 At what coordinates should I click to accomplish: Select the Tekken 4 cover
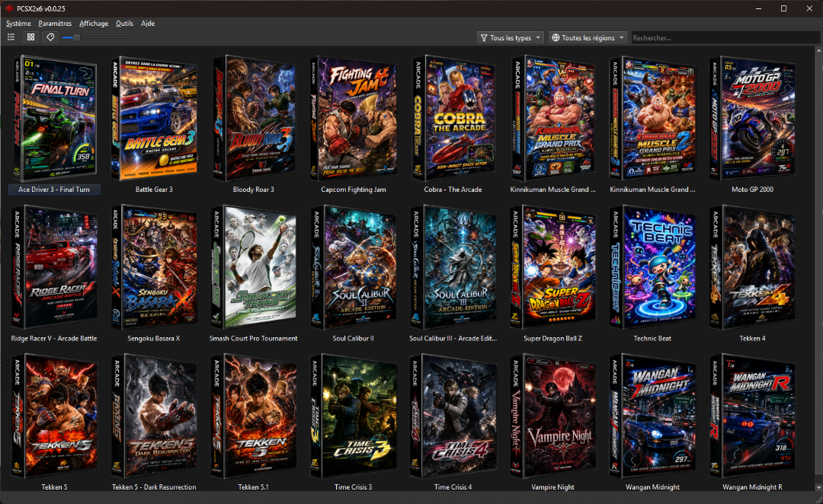click(752, 267)
